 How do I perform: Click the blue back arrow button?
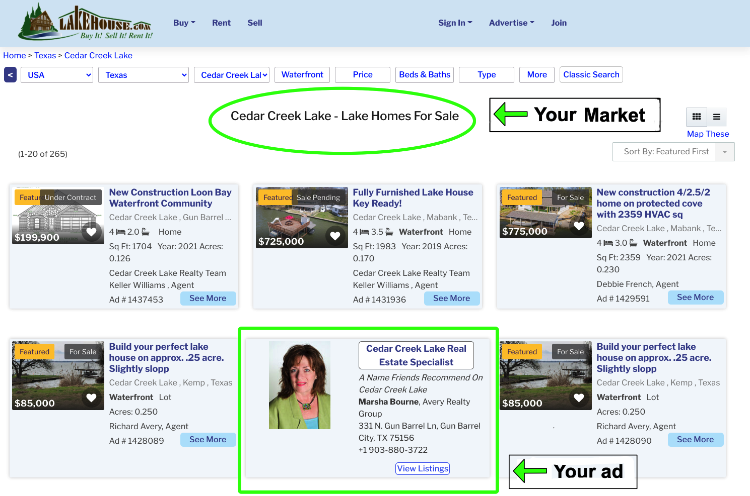11,75
